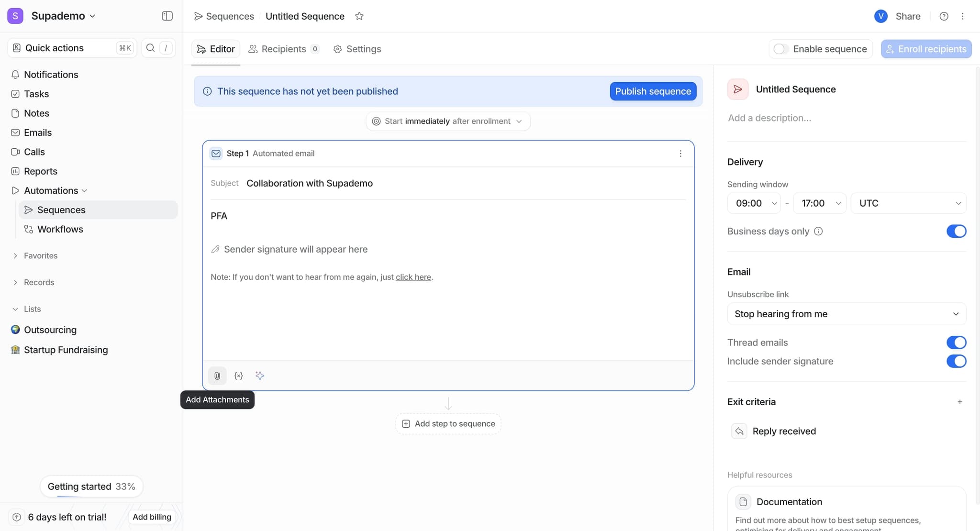
Task: Disable Business days only
Action: 957,231
